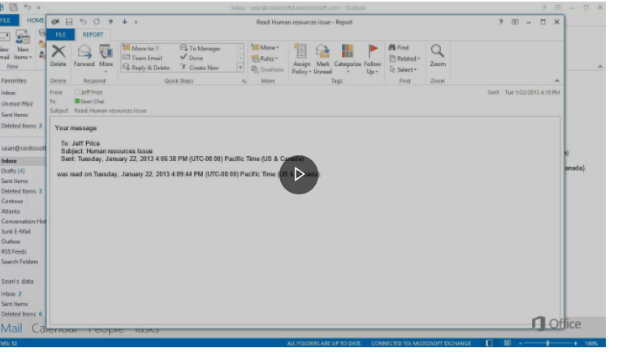The width and height of the screenshot is (644, 357).
Task: Select Unread Mail under Favorites
Action: tap(17, 103)
